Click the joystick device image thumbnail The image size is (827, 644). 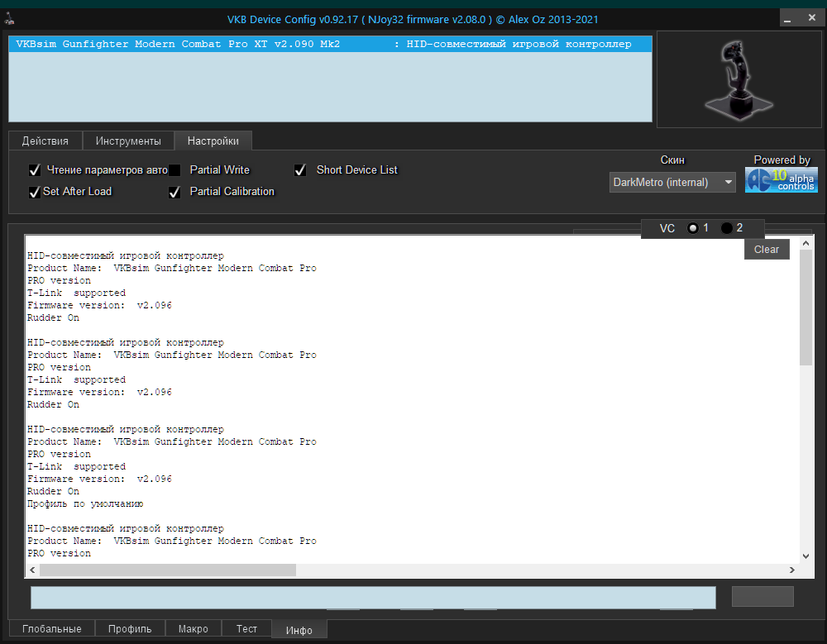pos(739,79)
